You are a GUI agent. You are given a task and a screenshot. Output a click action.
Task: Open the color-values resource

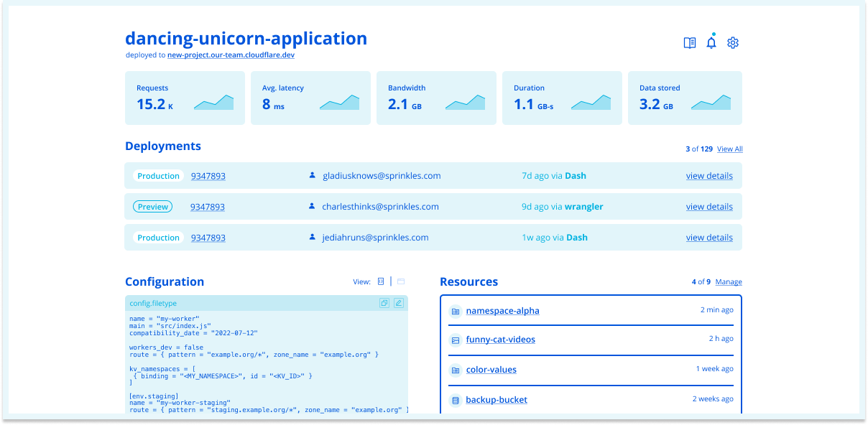coord(491,370)
